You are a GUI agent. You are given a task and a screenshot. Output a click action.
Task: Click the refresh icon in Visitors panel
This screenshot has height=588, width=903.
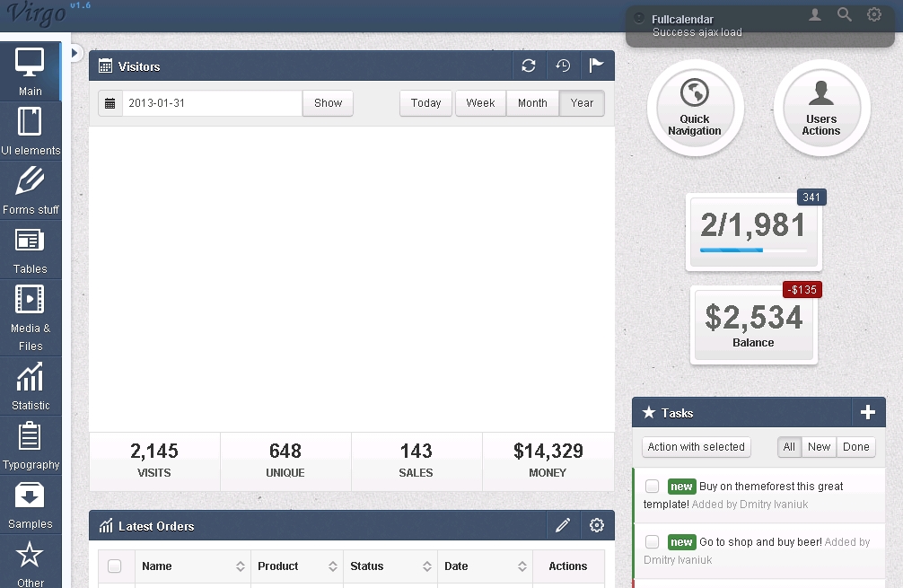tap(529, 66)
